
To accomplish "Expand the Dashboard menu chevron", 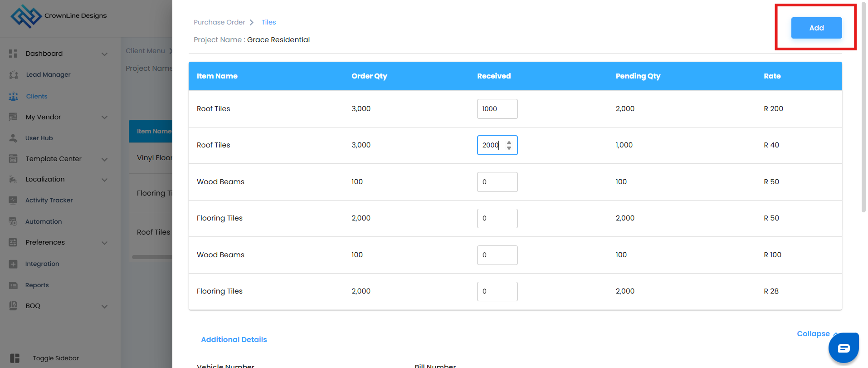I will (105, 54).
